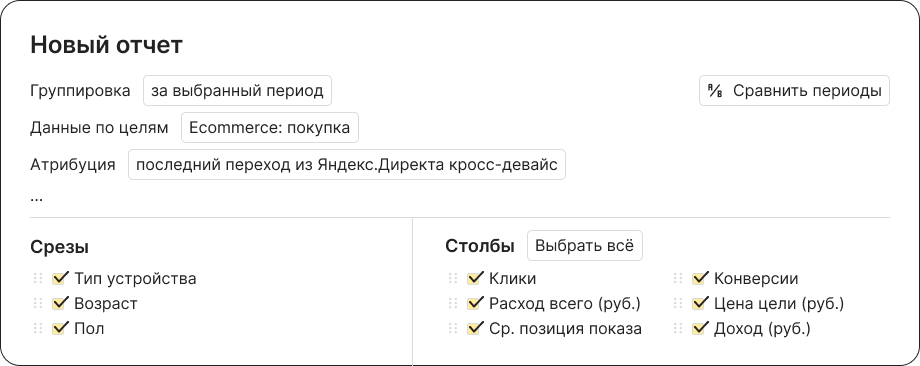920x366 pixels.
Task: Uncheck the Тип устройства checkbox
Action: [x=60, y=277]
